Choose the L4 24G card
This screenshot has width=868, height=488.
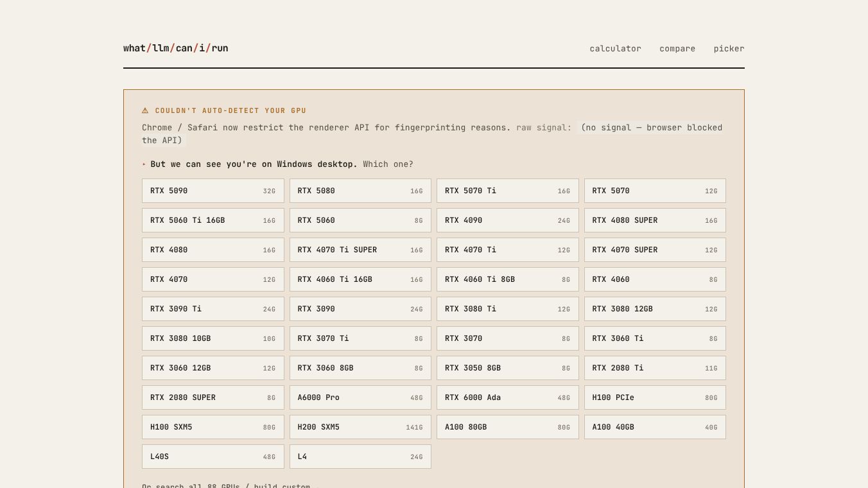[x=360, y=457]
